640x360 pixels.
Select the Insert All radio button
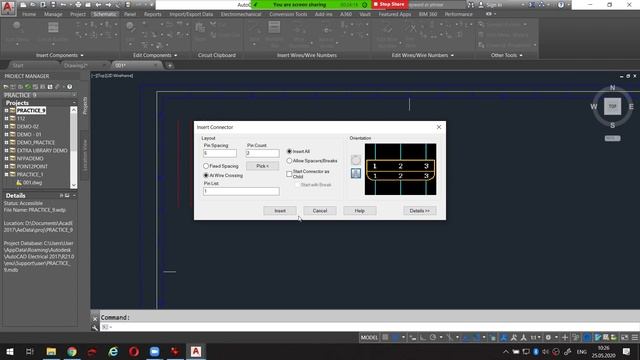pyautogui.click(x=289, y=151)
